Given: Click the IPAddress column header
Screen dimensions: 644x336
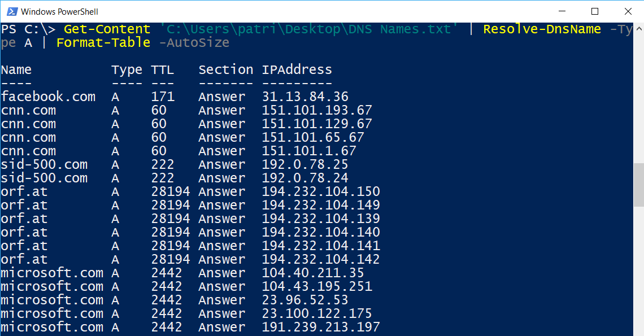Looking at the screenshot, I should point(297,69).
